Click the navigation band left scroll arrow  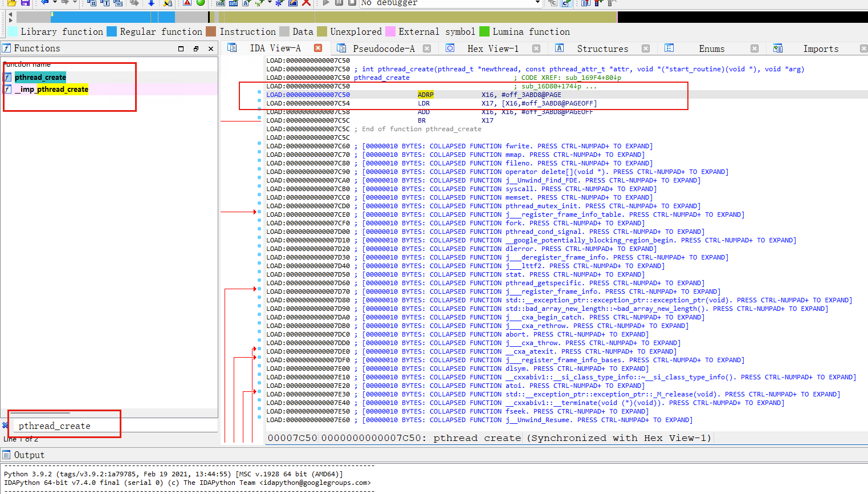coord(10,14)
